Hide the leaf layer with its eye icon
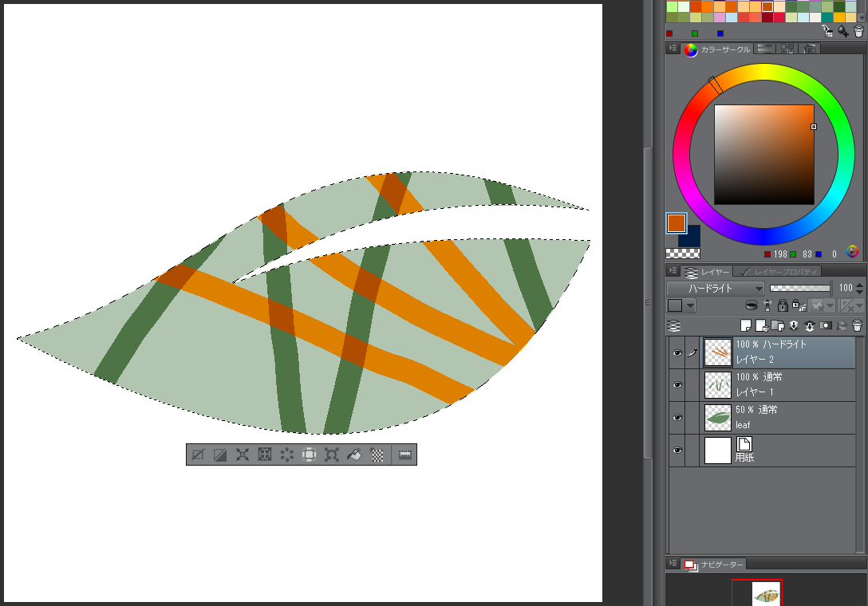Screen dimensions: 868x606 pos(677,418)
